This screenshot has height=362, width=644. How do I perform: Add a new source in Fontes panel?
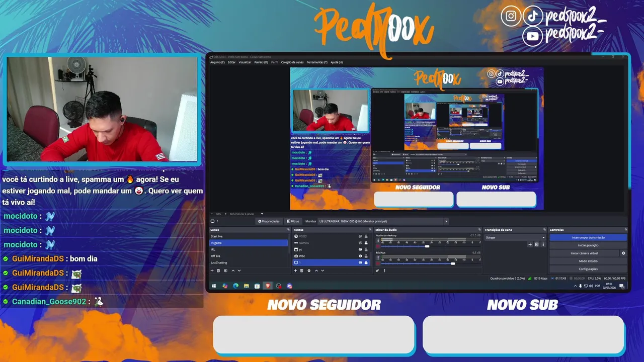(295, 270)
